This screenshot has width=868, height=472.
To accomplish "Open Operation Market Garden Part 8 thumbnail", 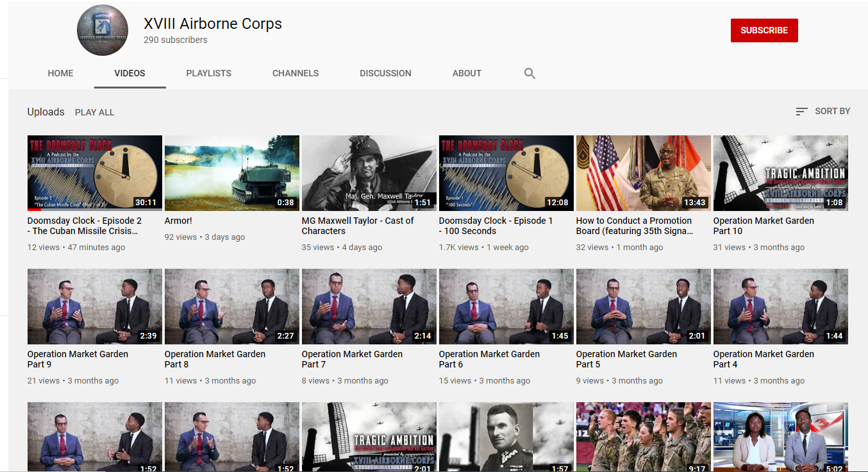I will pos(232,307).
